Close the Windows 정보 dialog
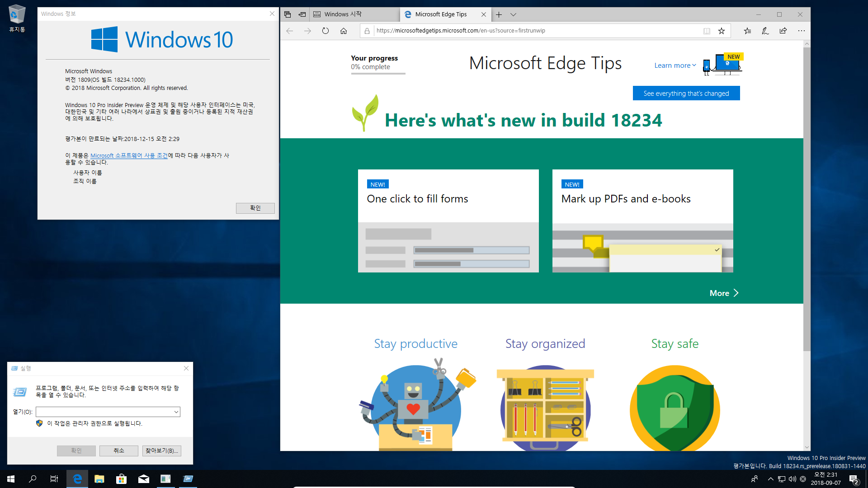868x488 pixels. [x=272, y=14]
